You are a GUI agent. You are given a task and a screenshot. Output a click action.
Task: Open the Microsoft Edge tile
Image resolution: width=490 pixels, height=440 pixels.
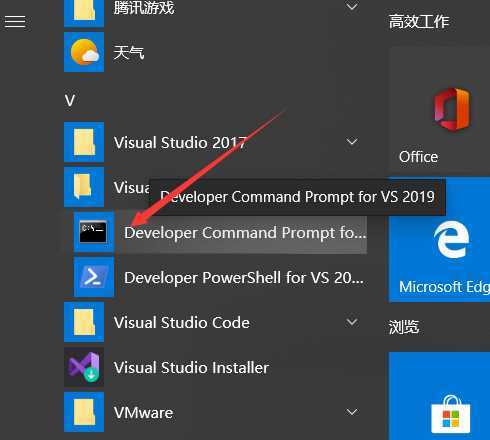pyautogui.click(x=439, y=240)
